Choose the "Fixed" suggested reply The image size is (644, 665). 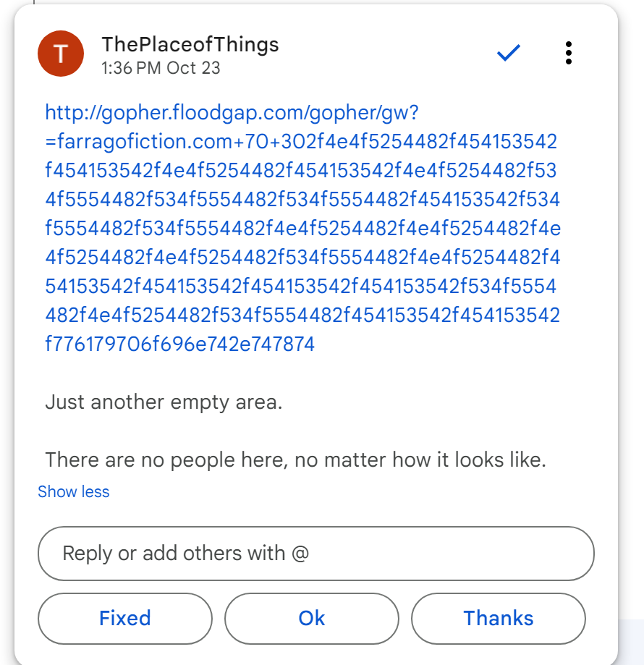[x=124, y=618]
